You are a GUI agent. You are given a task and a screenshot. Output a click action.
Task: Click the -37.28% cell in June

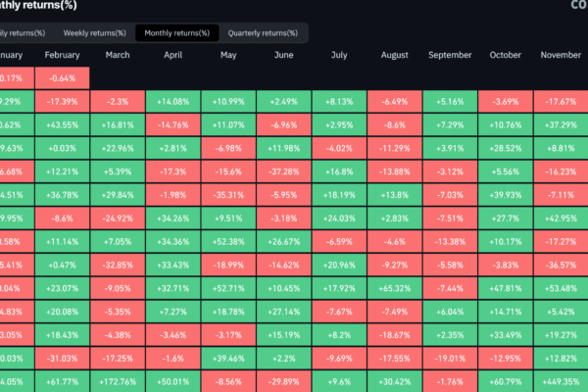[284, 171]
